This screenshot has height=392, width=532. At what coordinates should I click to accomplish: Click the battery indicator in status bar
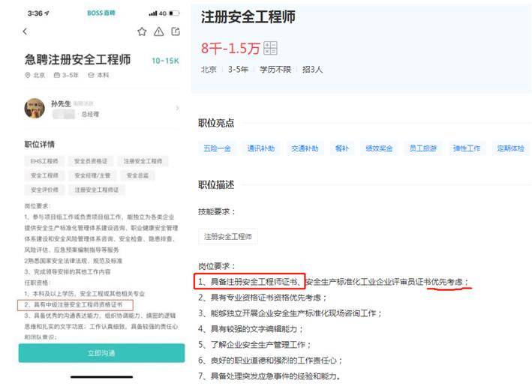174,13
